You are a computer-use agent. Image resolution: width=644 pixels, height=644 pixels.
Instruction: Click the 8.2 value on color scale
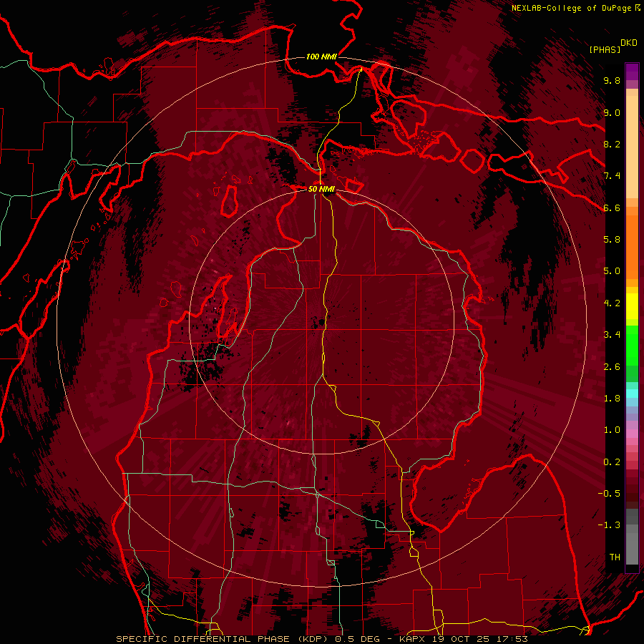[x=612, y=144]
